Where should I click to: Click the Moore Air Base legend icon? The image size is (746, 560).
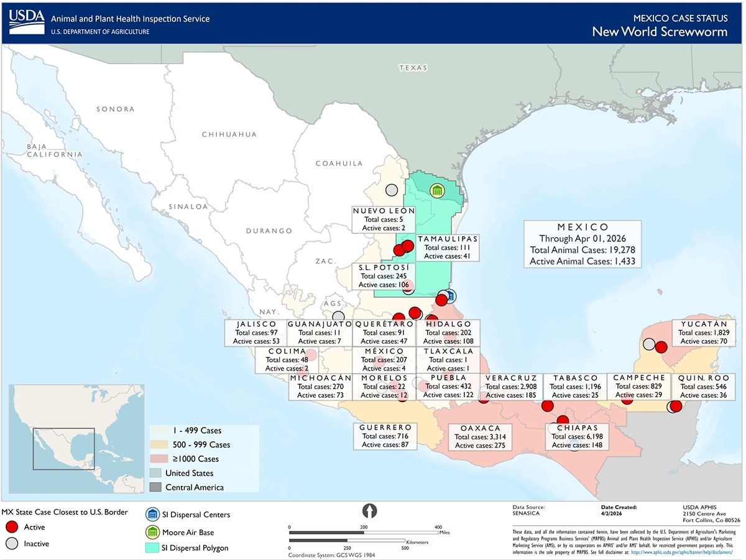pos(152,532)
